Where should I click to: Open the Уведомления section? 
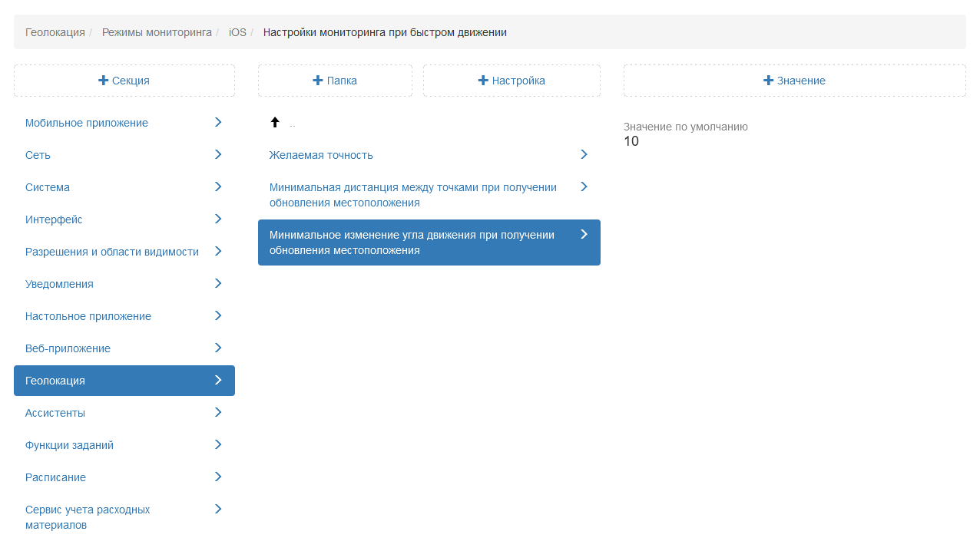pos(59,284)
